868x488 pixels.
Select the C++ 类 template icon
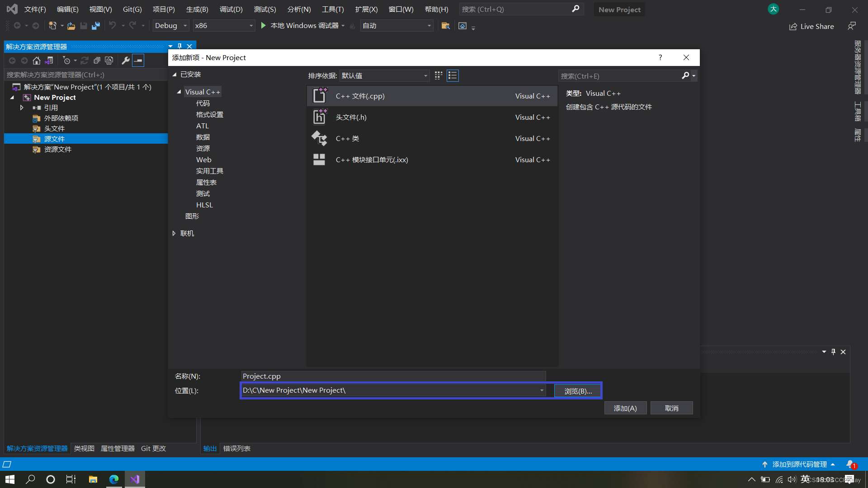320,138
